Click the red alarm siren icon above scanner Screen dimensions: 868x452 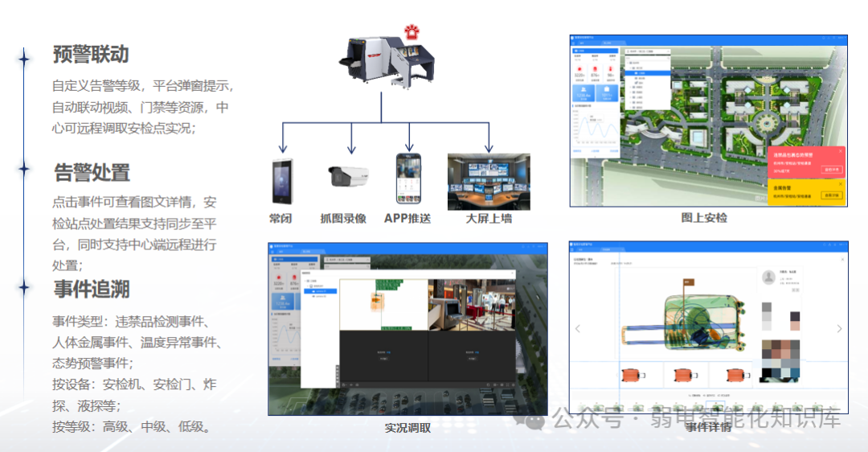point(411,32)
